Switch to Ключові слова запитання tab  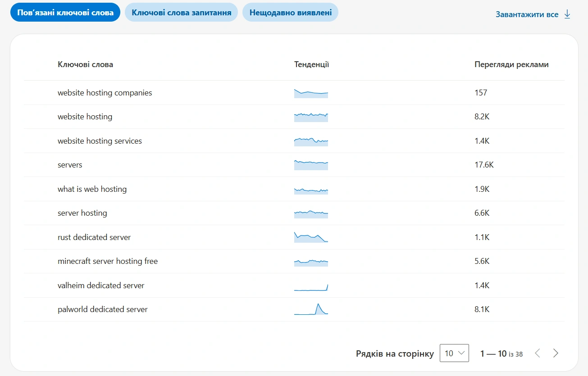(x=182, y=13)
